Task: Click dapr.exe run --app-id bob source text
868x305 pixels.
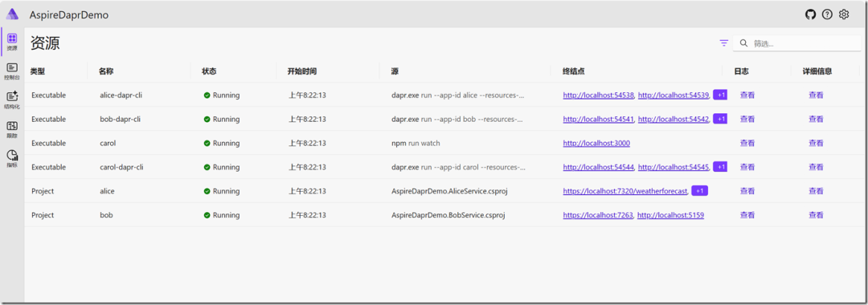Action: pyautogui.click(x=458, y=119)
